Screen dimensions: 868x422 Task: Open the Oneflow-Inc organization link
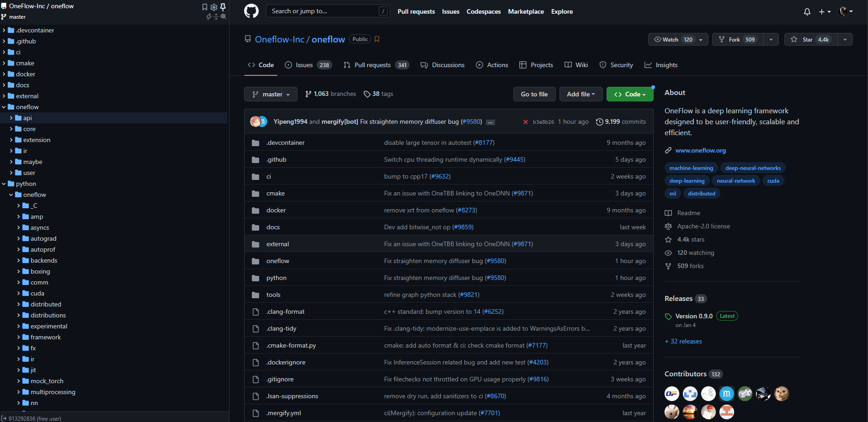279,39
